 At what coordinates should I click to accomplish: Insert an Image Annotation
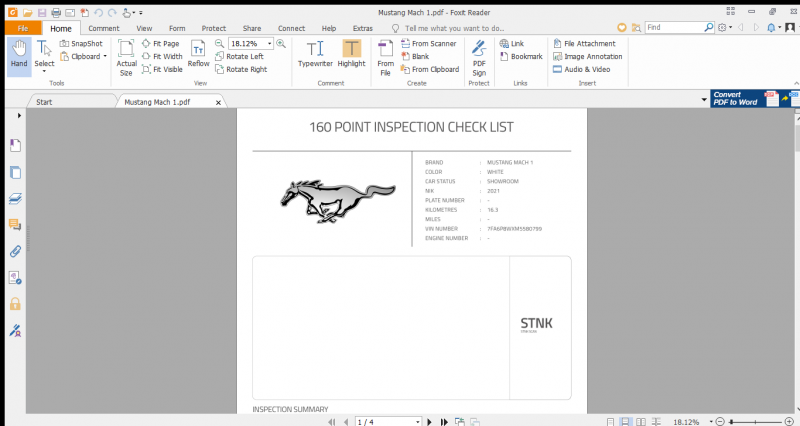coord(588,56)
